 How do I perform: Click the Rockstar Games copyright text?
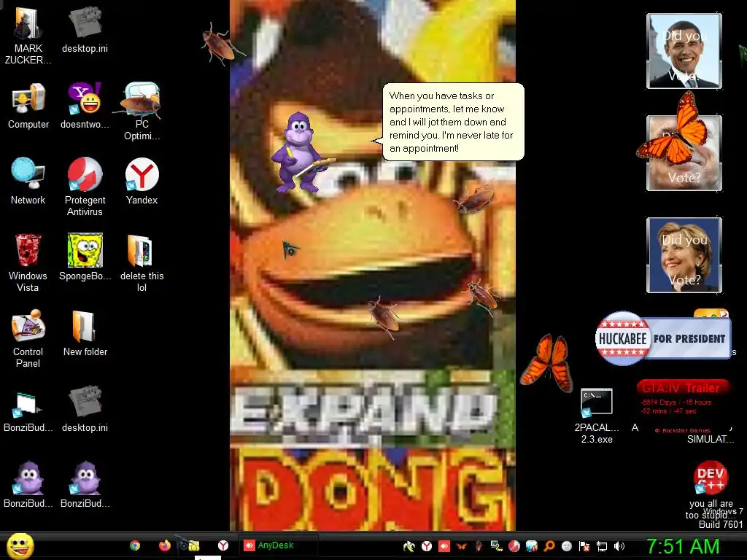(682, 430)
